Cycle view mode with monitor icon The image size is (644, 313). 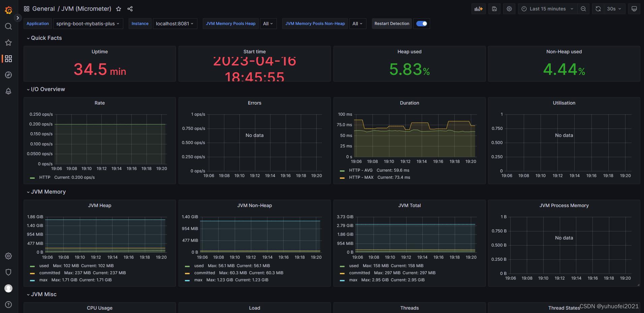[634, 9]
